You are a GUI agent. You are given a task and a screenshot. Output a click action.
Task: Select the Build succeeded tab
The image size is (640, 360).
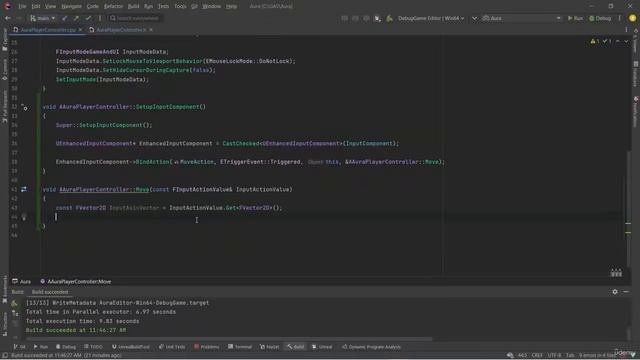(x=50, y=292)
